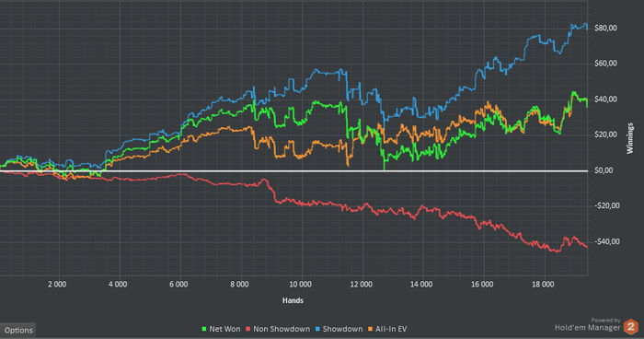Image resolution: width=644 pixels, height=339 pixels.
Task: Click the $20,00 axis label
Action: tap(605, 134)
